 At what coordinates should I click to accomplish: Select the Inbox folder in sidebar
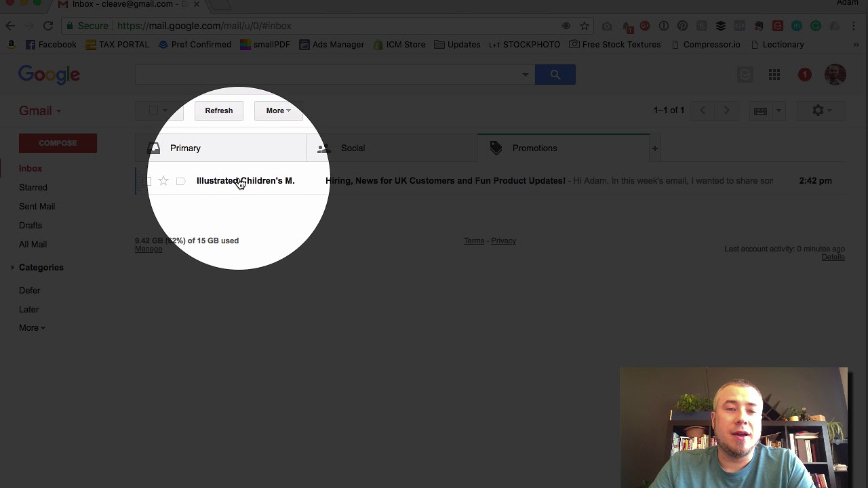pos(31,169)
